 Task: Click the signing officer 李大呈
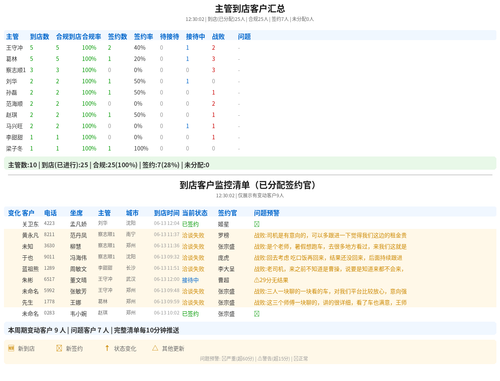[x=226, y=269]
